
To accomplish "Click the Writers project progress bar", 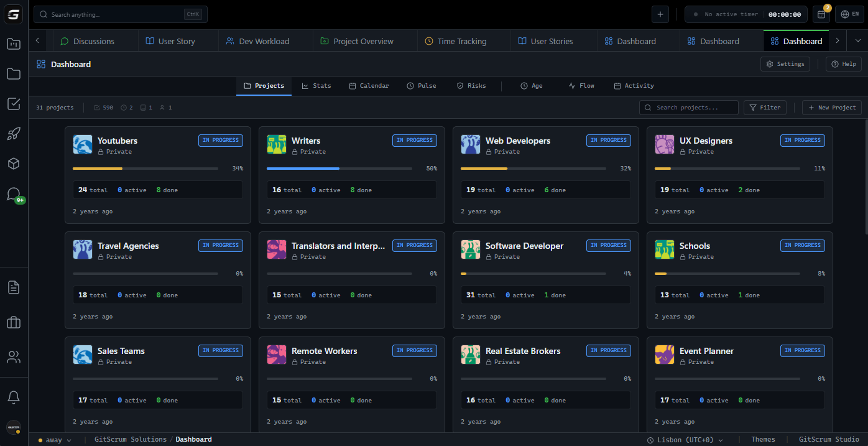I will (x=339, y=168).
